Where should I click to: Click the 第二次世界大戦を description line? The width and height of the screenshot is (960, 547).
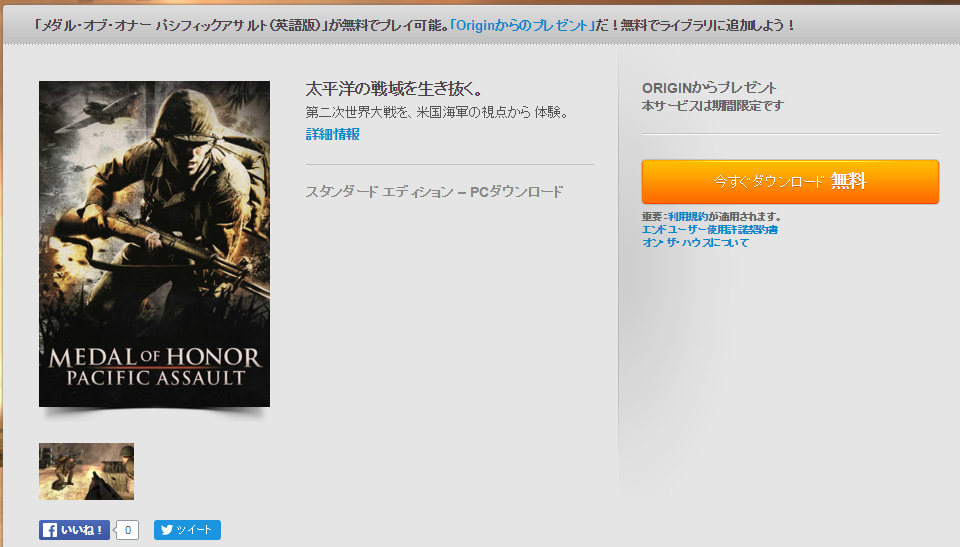point(437,113)
